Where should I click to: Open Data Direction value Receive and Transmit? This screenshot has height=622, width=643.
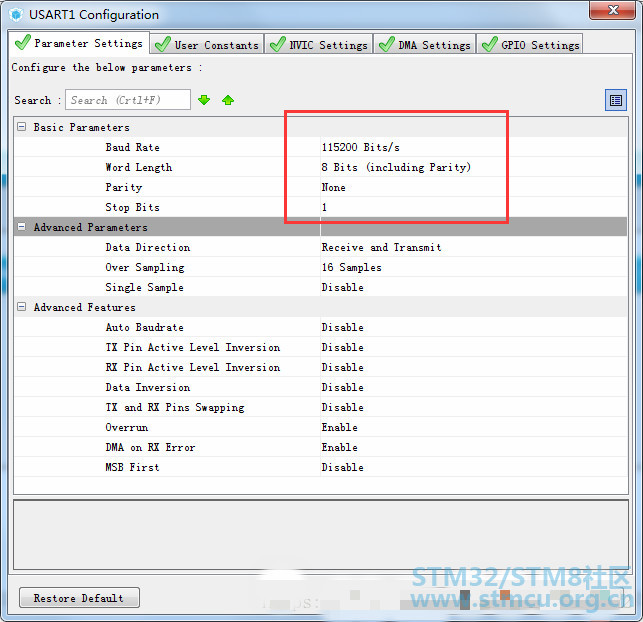pos(381,247)
